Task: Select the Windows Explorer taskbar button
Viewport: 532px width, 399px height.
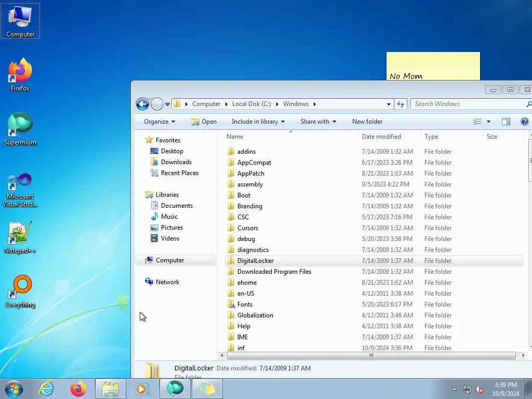Action: point(111,389)
